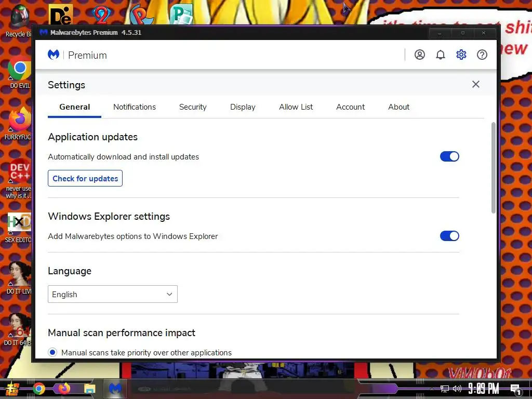Click the volume speaker icon in tray
Image resolution: width=532 pixels, height=399 pixels.
(457, 389)
